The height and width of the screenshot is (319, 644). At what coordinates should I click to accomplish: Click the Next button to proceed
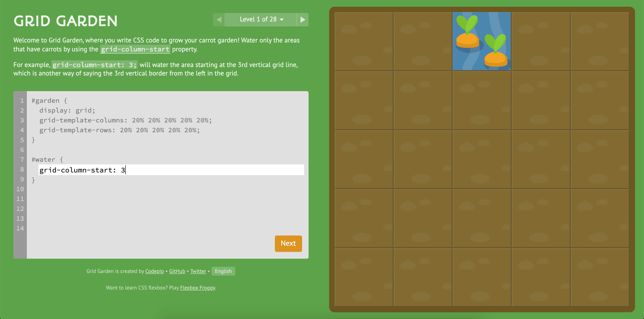point(288,243)
